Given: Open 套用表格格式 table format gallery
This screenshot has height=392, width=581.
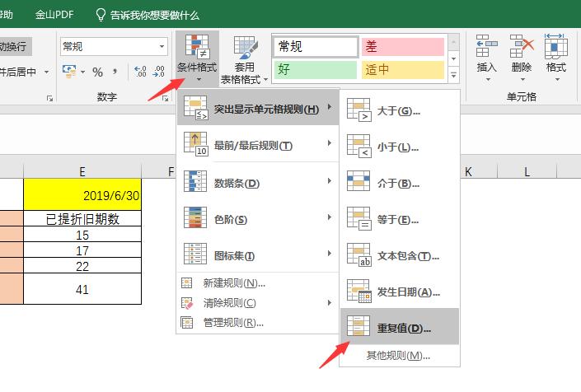Looking at the screenshot, I should tap(244, 59).
